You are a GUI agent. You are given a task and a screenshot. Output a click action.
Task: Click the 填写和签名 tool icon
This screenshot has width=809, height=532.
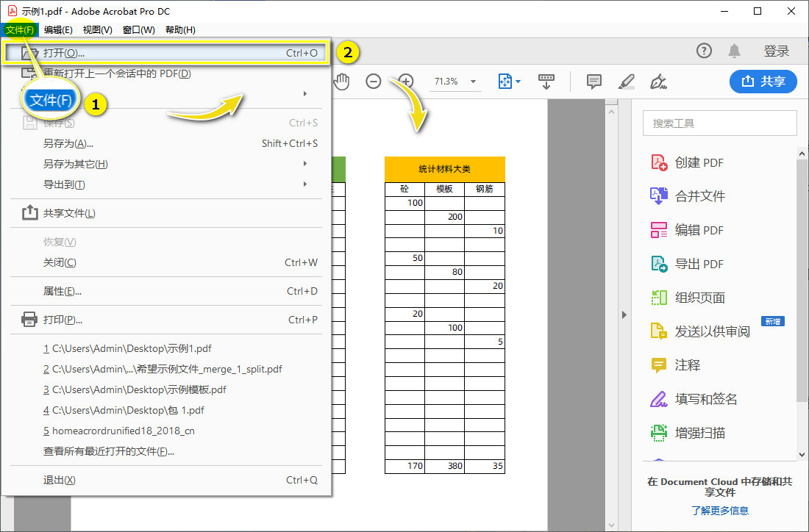click(x=659, y=399)
